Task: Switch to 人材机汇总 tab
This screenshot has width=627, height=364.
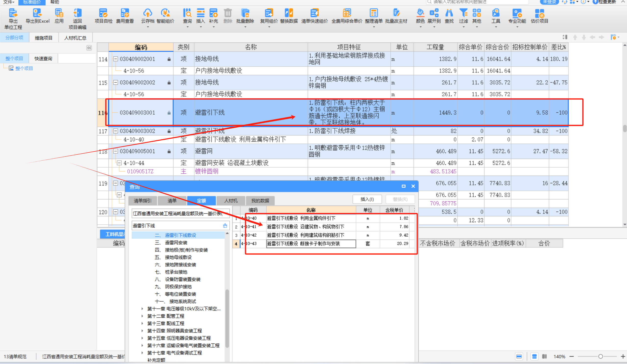Action: (x=75, y=38)
